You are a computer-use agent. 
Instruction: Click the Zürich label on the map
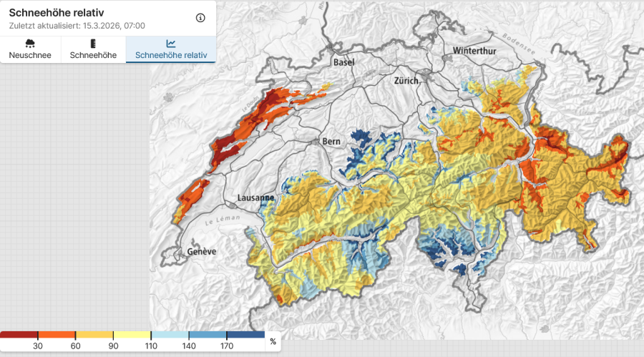(406, 81)
